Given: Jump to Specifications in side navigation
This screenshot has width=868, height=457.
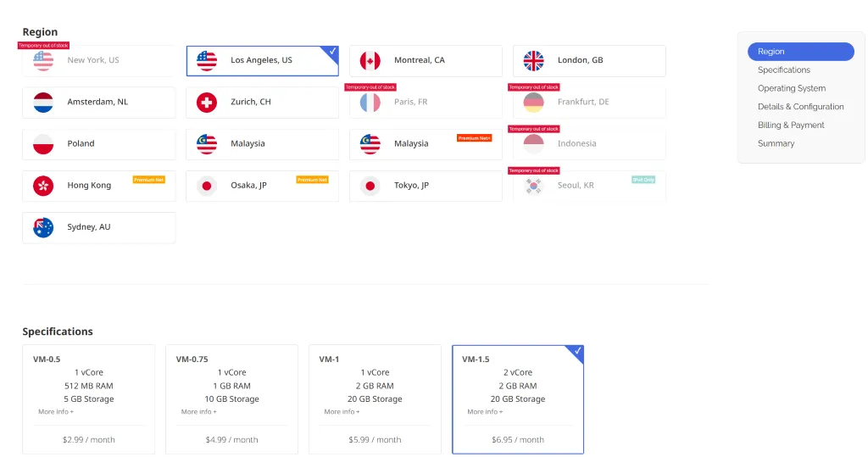Looking at the screenshot, I should pos(784,70).
